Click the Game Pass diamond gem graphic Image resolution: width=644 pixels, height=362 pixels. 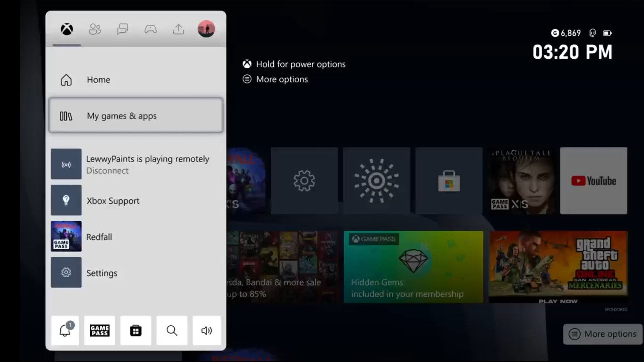click(x=413, y=260)
